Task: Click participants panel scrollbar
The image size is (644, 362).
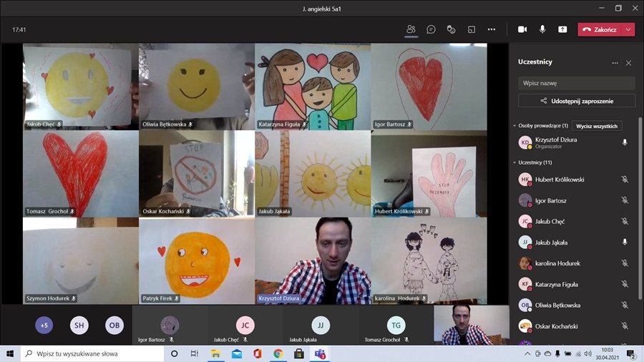Action: pyautogui.click(x=640, y=210)
